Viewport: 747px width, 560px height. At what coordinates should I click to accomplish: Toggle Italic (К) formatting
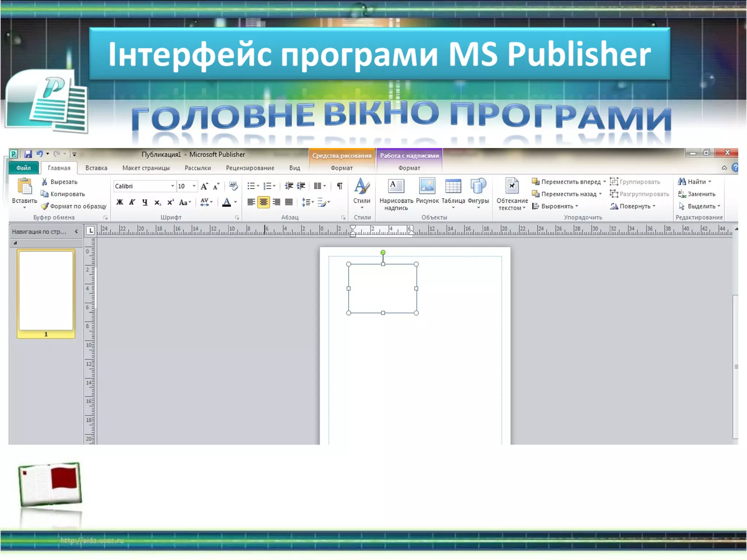coord(132,202)
